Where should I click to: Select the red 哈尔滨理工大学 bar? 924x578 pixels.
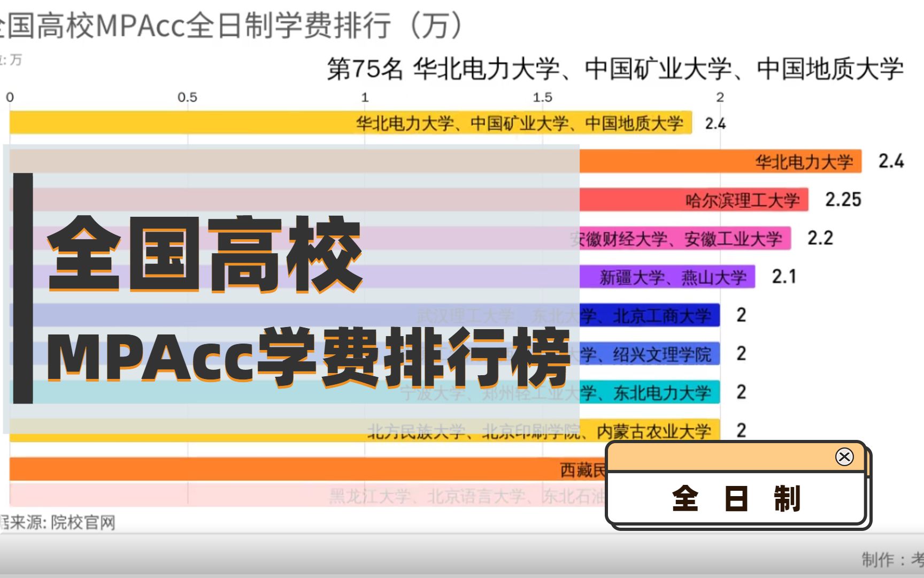[409, 200]
